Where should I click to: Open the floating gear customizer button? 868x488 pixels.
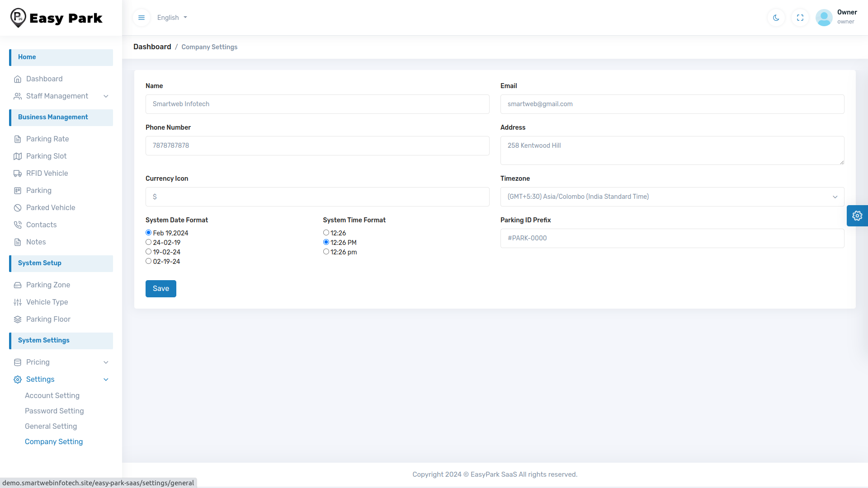pos(857,216)
